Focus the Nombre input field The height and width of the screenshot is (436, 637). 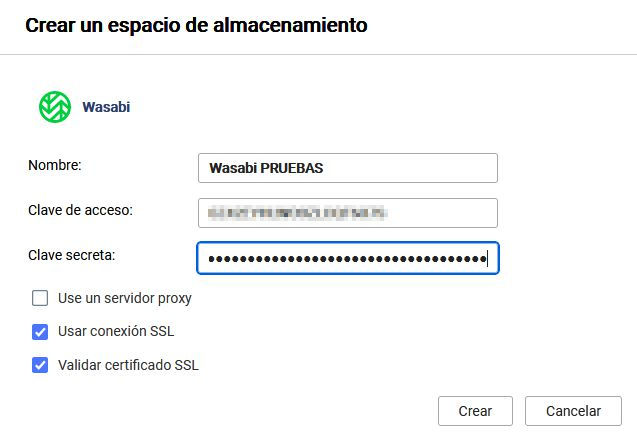347,168
